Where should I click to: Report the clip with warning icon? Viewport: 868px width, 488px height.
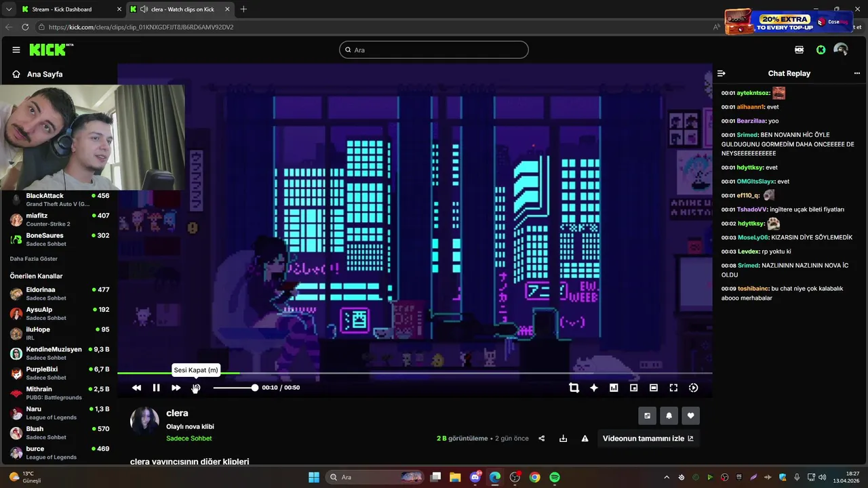tap(585, 439)
